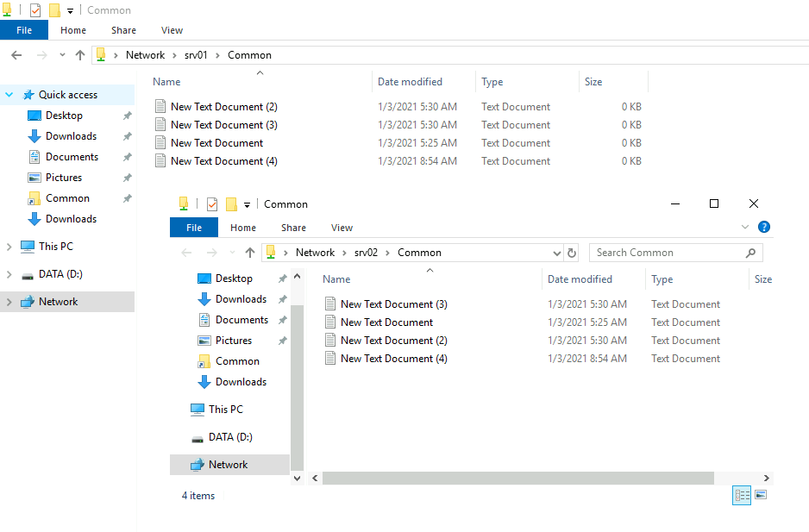
Task: Select the Pictures folder in the sidebar
Action: [66, 177]
